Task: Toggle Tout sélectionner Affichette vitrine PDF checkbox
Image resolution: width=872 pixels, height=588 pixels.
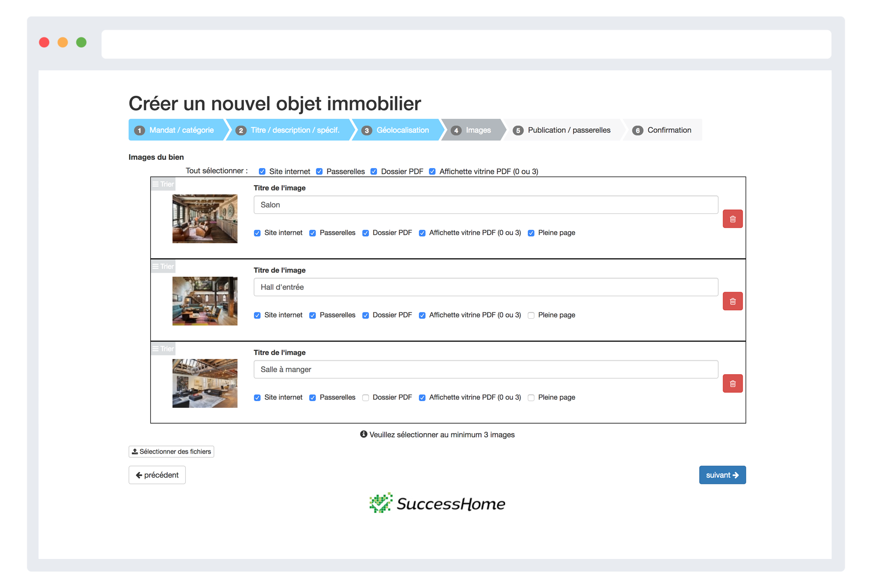Action: tap(432, 171)
